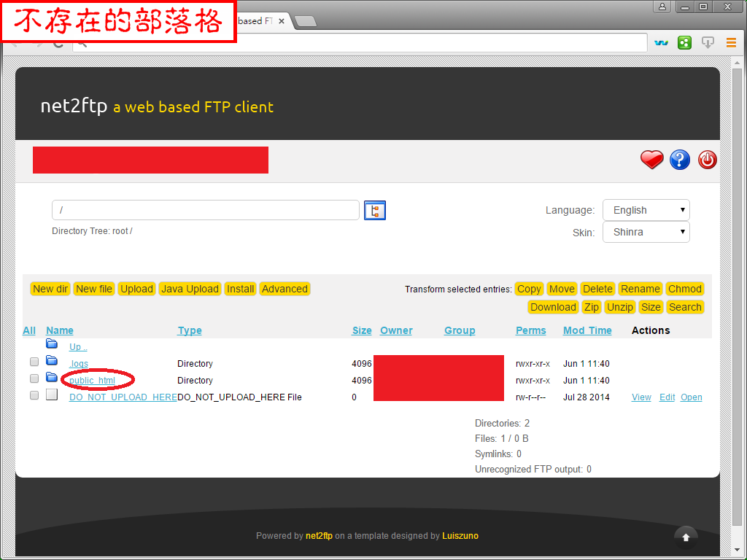Click the Chrome user profile icon
This screenshot has width=747, height=560.
[x=662, y=7]
